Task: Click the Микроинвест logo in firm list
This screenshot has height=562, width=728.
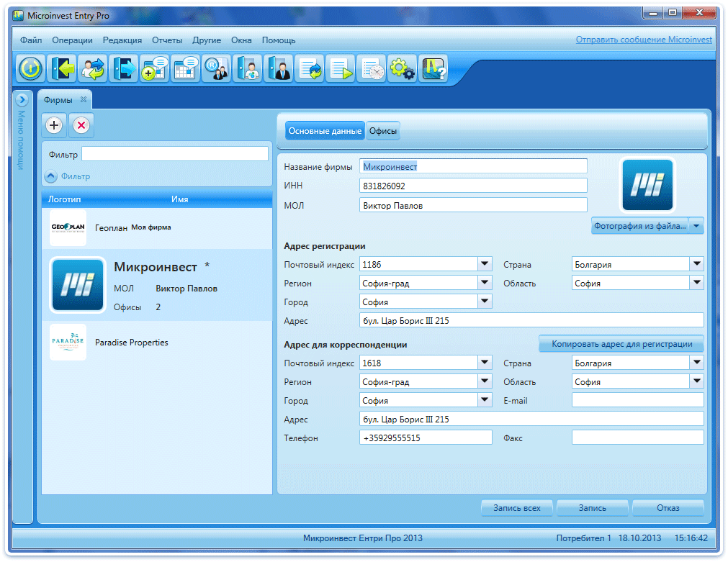Action: (x=78, y=285)
